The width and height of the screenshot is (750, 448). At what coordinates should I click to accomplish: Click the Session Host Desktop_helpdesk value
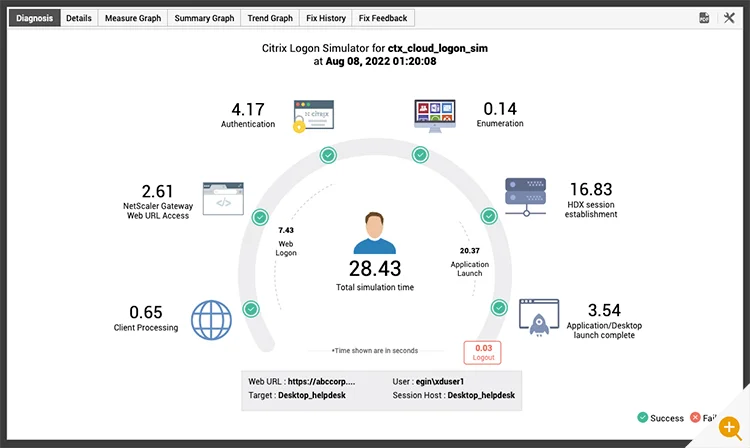481,395
